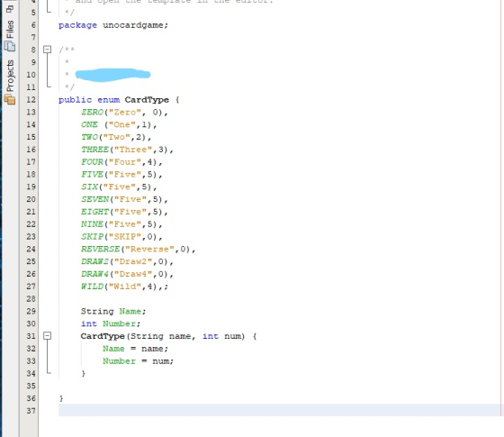The width and height of the screenshot is (504, 437).
Task: Click line number 12 in the gutter
Action: point(31,100)
